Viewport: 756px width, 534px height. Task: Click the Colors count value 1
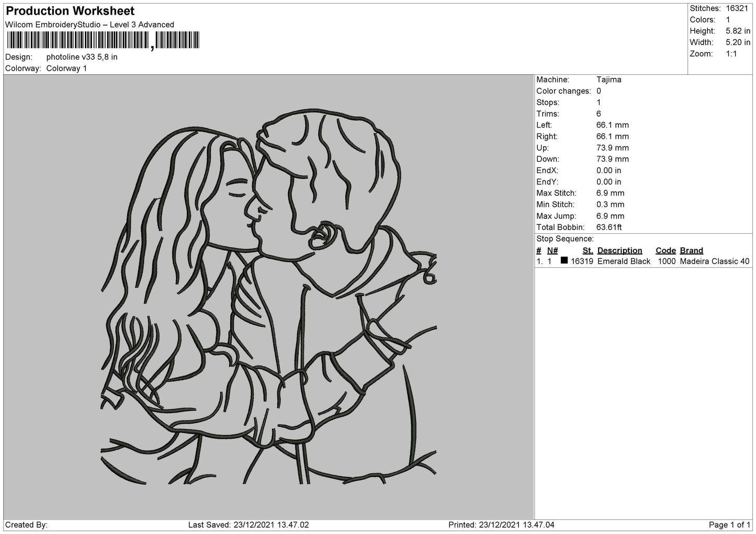pos(728,20)
